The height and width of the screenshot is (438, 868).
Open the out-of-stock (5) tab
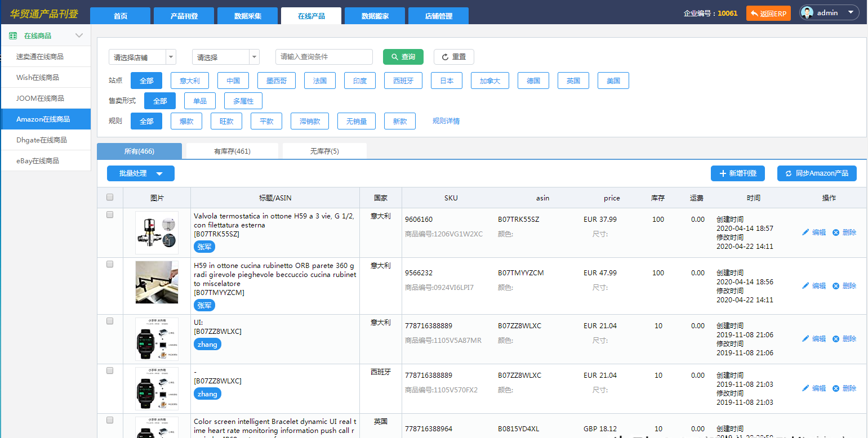324,151
